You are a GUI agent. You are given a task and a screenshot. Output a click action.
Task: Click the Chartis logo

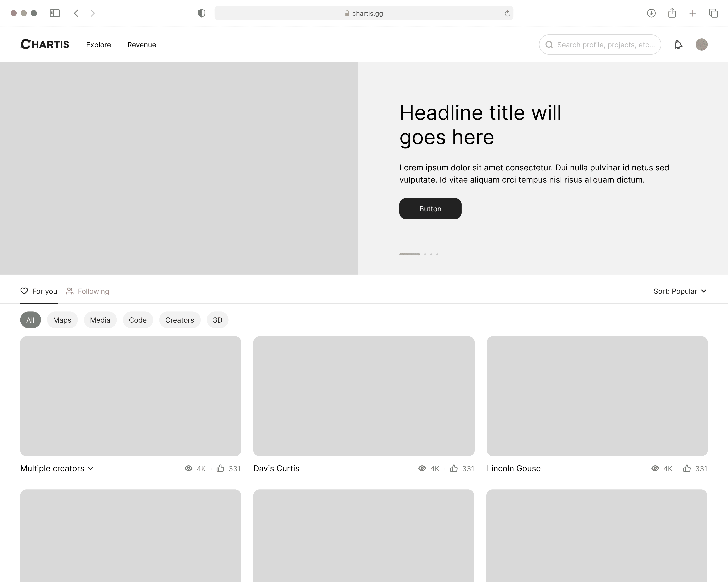coord(45,44)
